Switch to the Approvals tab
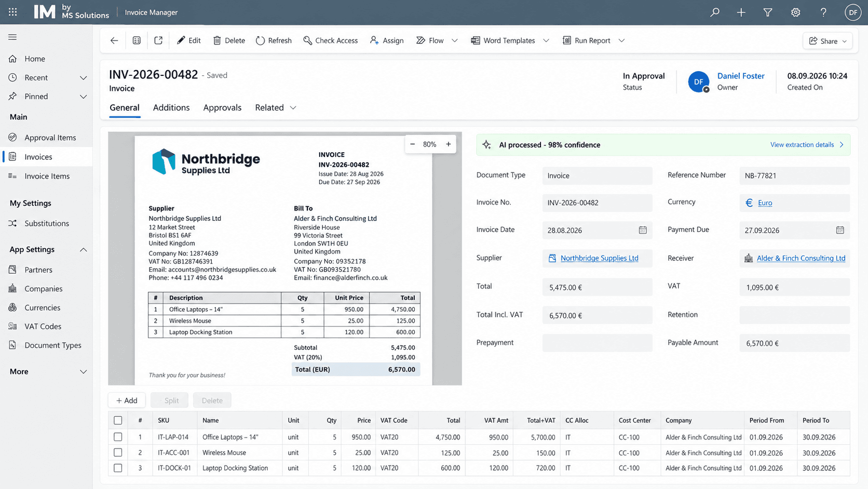868x489 pixels. [222, 108]
